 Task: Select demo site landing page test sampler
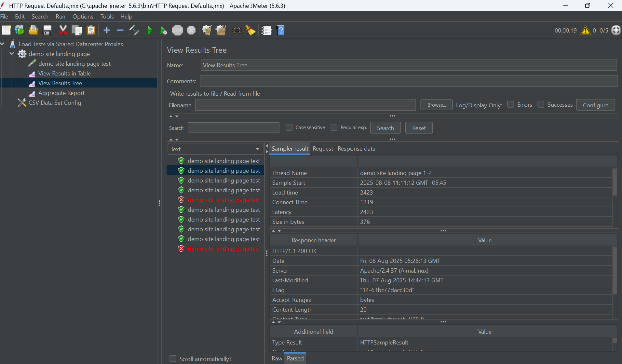pos(74,64)
